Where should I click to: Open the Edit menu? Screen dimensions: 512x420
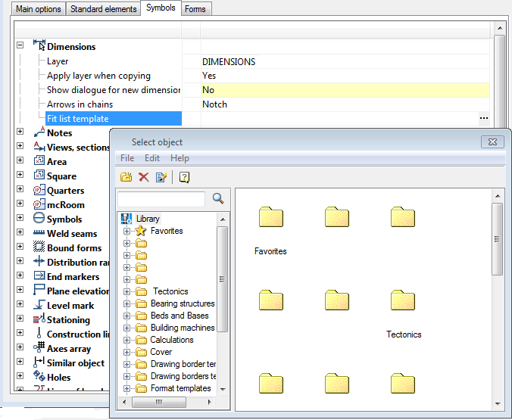[152, 158]
